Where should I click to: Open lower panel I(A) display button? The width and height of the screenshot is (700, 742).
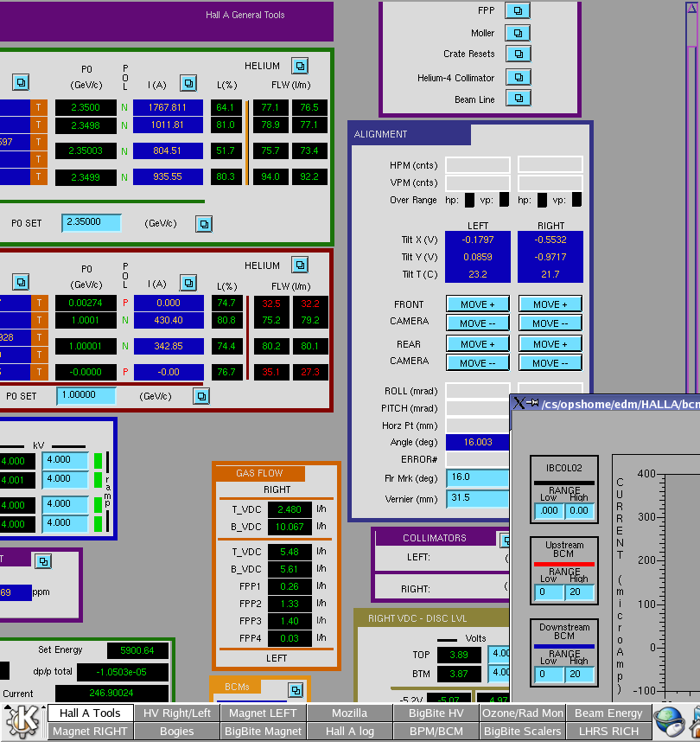[x=188, y=283]
